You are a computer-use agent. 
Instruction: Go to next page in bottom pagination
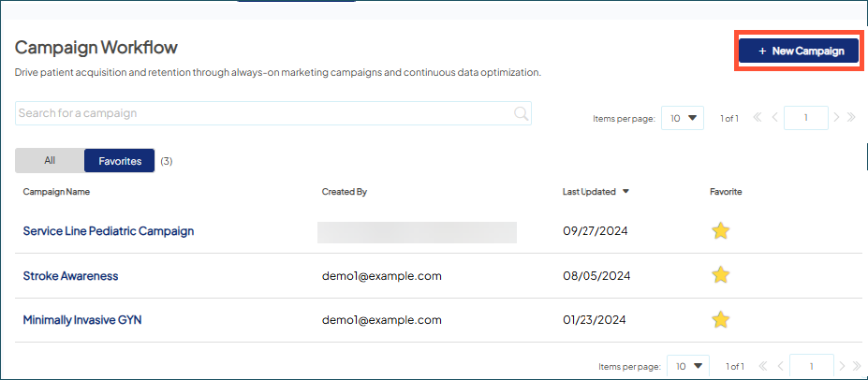pyautogui.click(x=842, y=366)
